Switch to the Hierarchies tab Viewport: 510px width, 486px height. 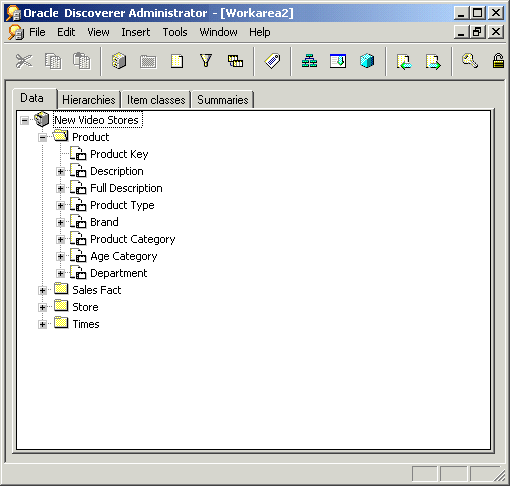point(89,100)
